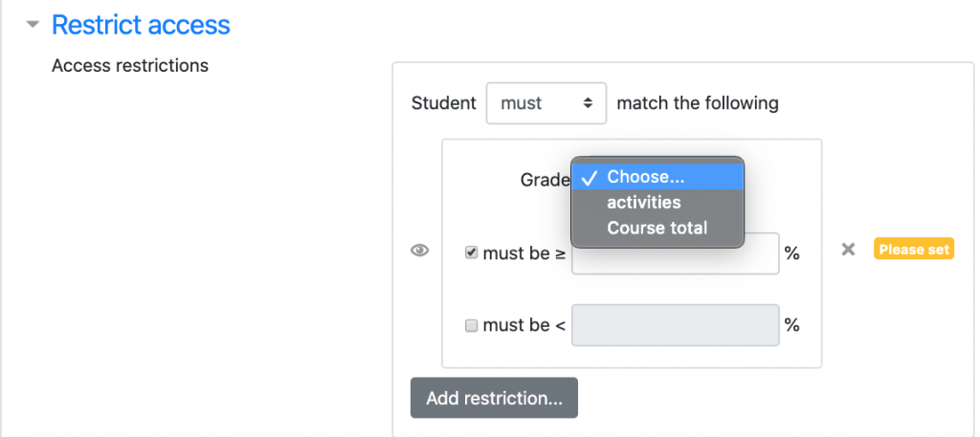Delete the grade restriction with the X icon
Image resolution: width=980 pixels, height=437 pixels.
point(848,250)
